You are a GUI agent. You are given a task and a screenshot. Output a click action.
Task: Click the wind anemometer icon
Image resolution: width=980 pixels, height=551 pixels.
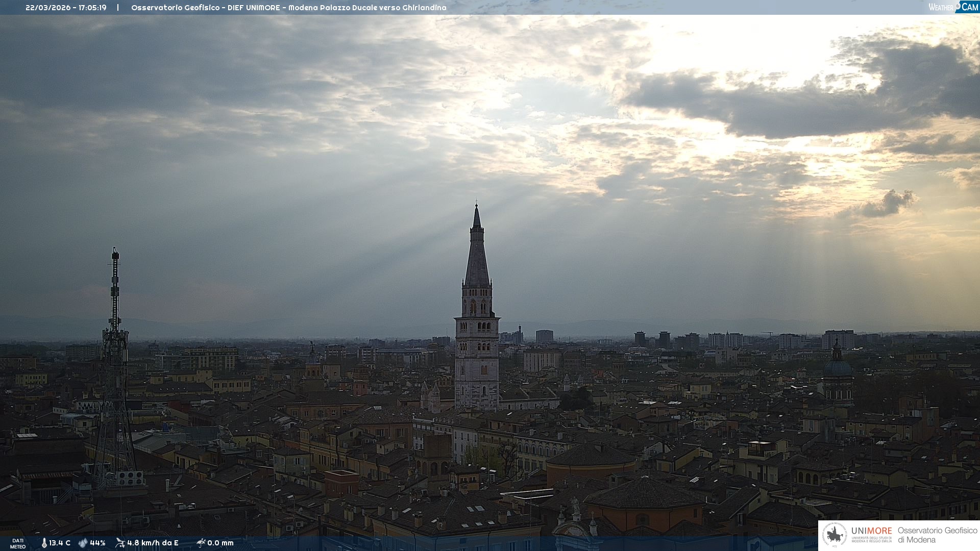120,543
